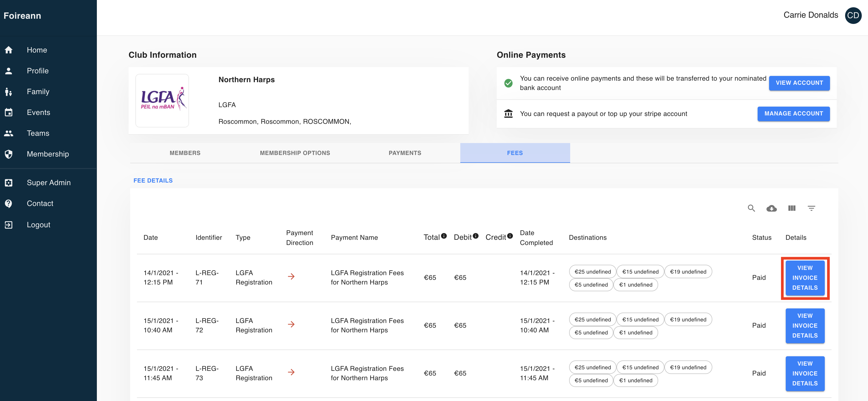Open view columns icon in table toolbar
Viewport: 868px width, 401px height.
792,208
